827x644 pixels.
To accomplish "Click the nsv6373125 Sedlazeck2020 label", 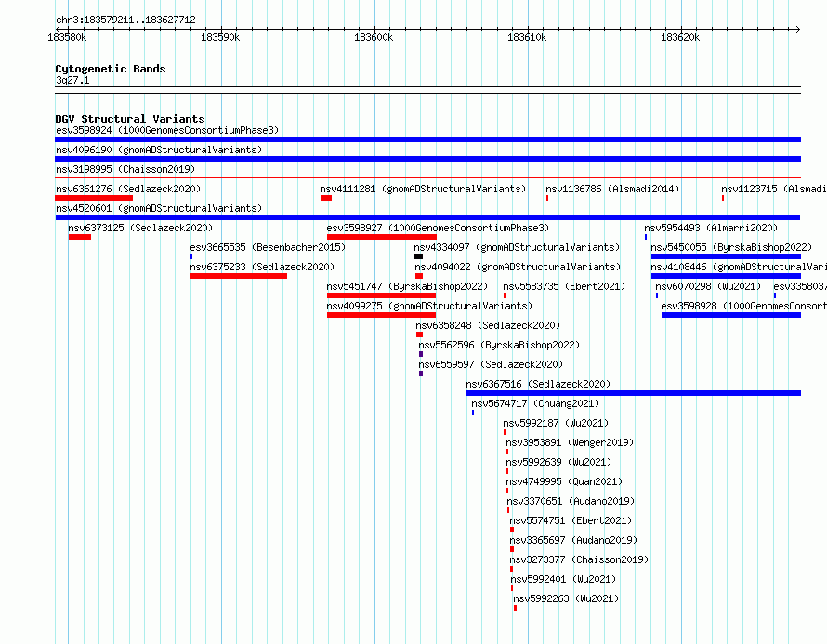I will click(x=140, y=228).
